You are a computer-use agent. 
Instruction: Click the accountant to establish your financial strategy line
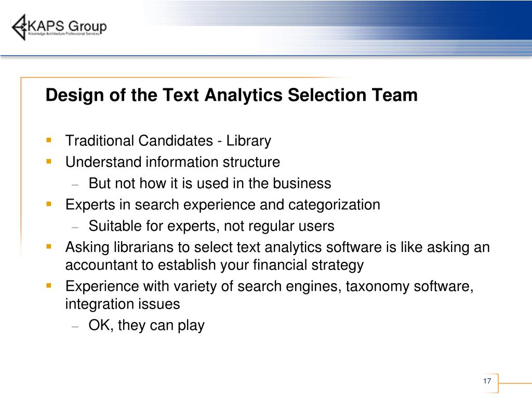pos(215,265)
